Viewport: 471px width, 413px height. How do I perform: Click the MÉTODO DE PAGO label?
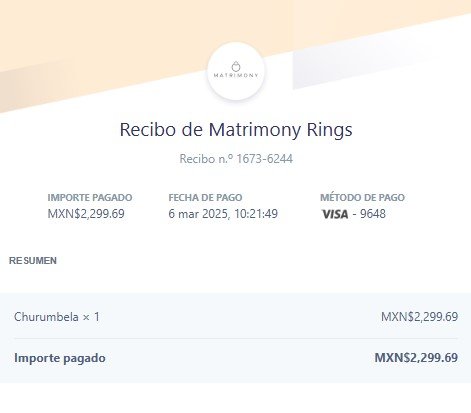point(362,197)
